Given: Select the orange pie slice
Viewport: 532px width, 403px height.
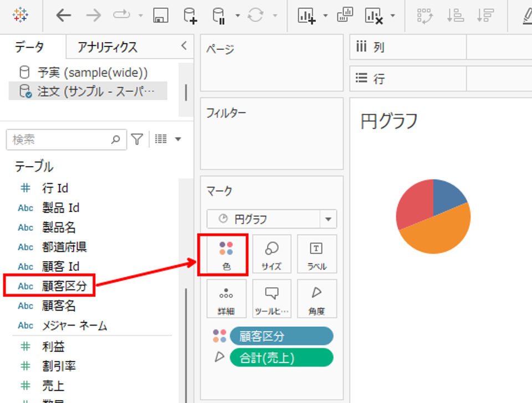Looking at the screenshot, I should [x=441, y=232].
